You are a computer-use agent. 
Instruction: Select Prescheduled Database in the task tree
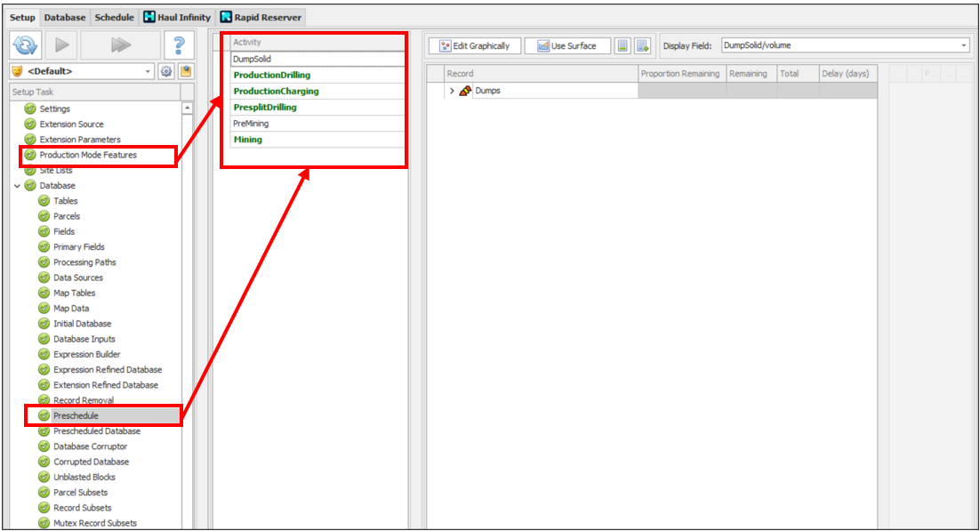pyautogui.click(x=96, y=431)
